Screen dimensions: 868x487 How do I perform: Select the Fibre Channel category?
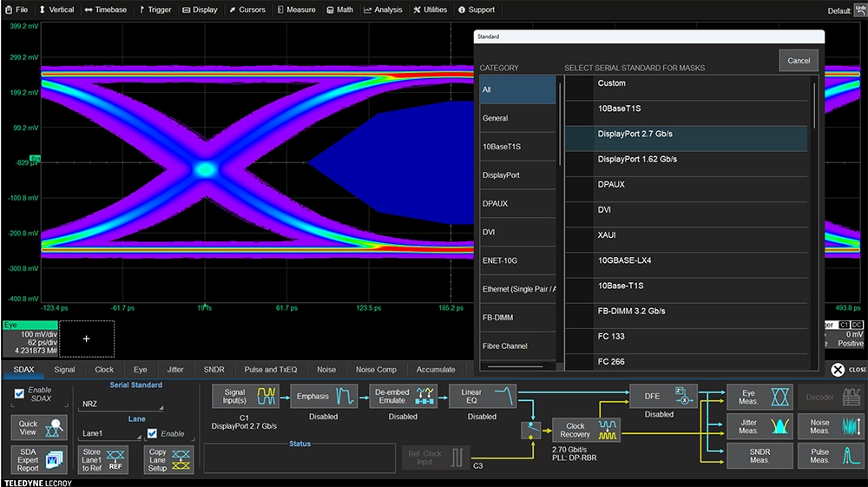pos(517,346)
